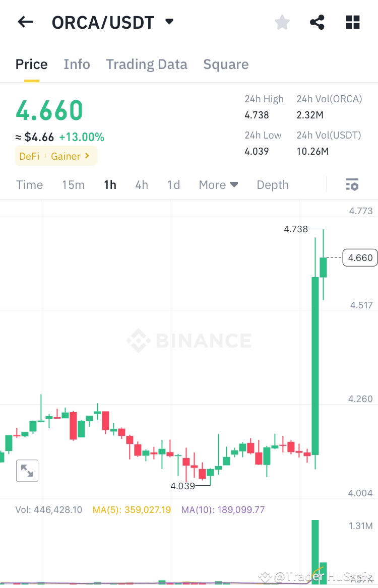378x588 pixels.
Task: Enable the 1d candlestick interval
Action: tap(173, 184)
